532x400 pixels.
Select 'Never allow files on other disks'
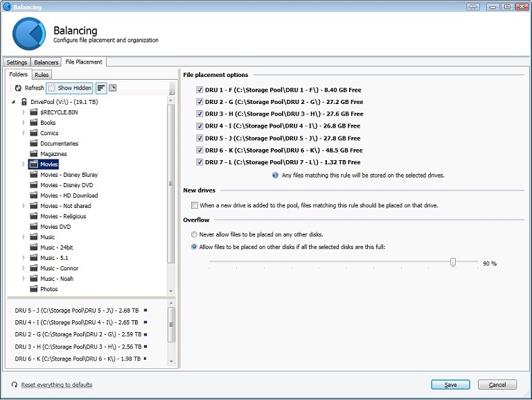194,234
